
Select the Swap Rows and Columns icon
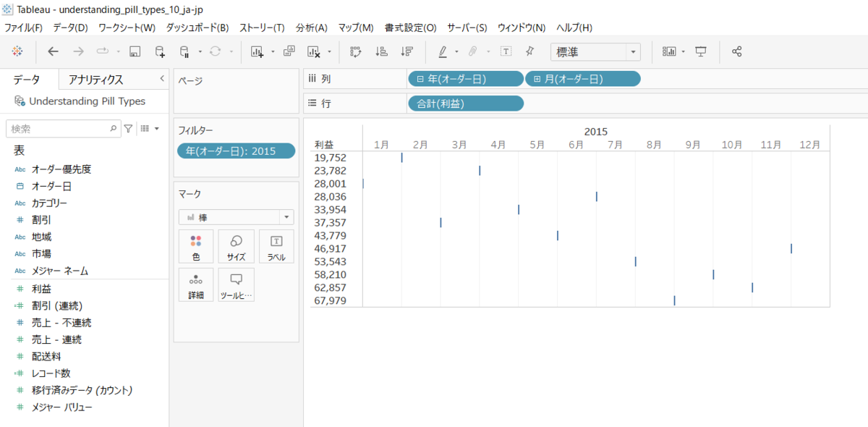[356, 51]
